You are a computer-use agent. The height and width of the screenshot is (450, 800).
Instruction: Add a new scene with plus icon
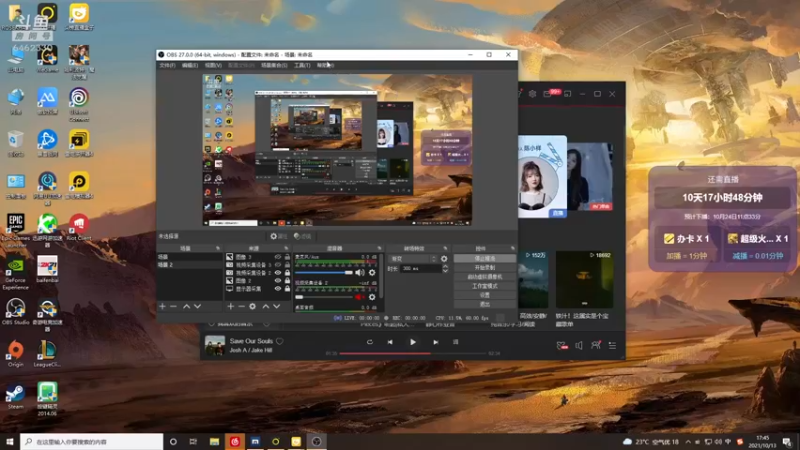162,306
